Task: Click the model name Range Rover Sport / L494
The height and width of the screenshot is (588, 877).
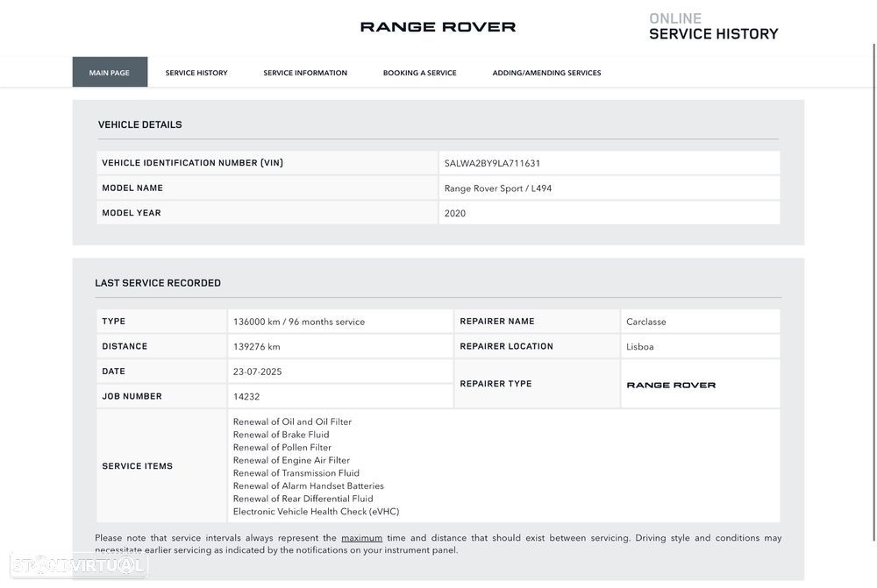Action: tap(498, 188)
